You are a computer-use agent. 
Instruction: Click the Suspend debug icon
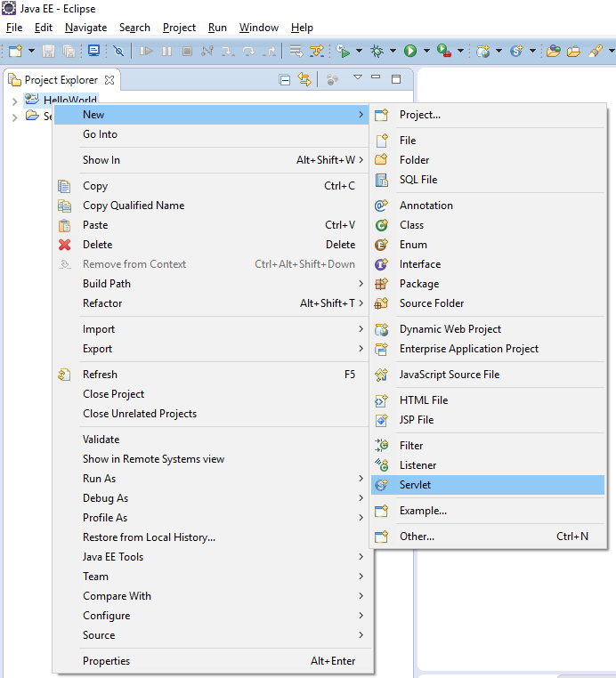(x=166, y=51)
